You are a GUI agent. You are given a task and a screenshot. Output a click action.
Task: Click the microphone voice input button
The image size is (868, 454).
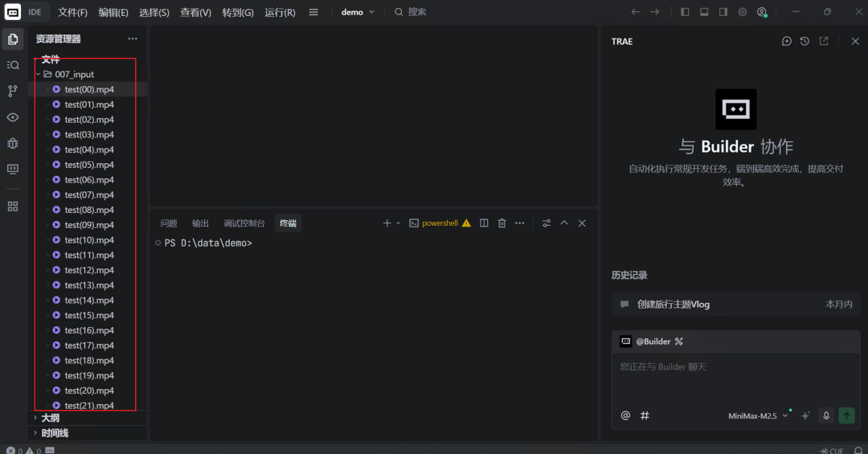(x=825, y=415)
